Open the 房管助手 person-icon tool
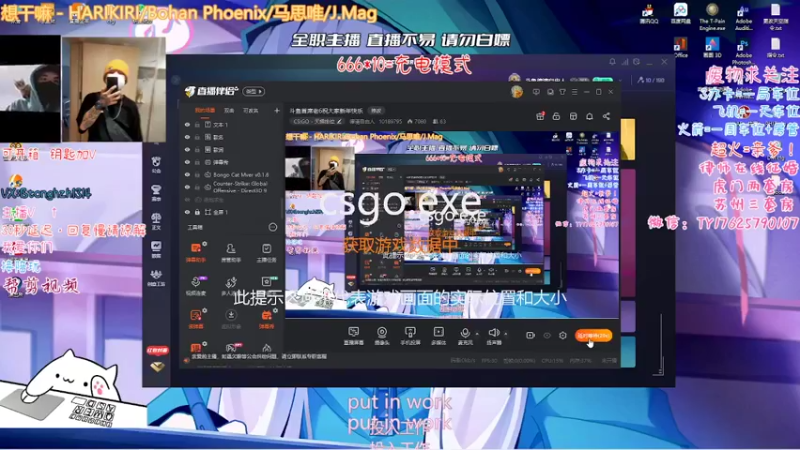Viewport: 800px width, 450px height. pyautogui.click(x=231, y=252)
